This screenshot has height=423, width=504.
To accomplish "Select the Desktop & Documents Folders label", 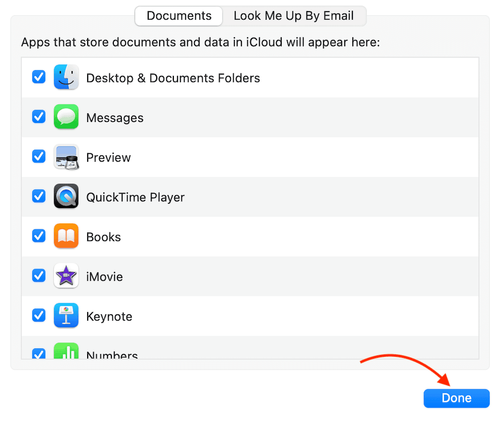I will (x=173, y=78).
